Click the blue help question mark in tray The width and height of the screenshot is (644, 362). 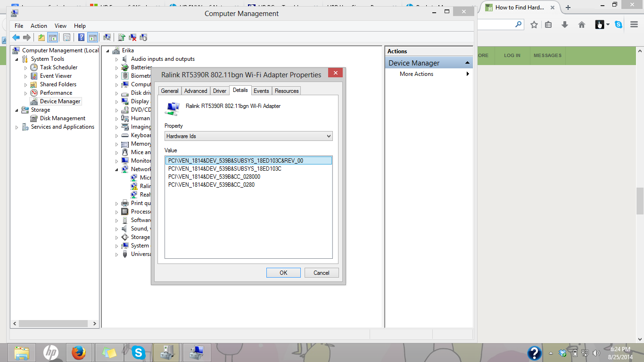[534, 353]
